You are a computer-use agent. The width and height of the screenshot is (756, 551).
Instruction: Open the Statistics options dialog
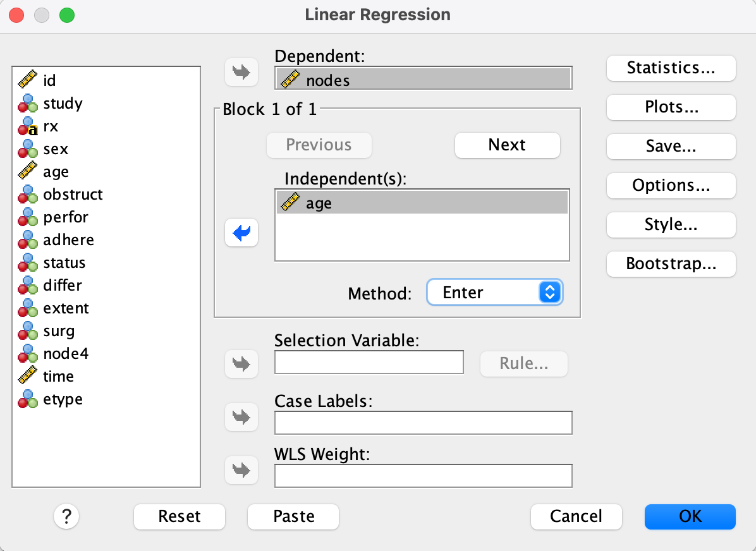coord(671,68)
